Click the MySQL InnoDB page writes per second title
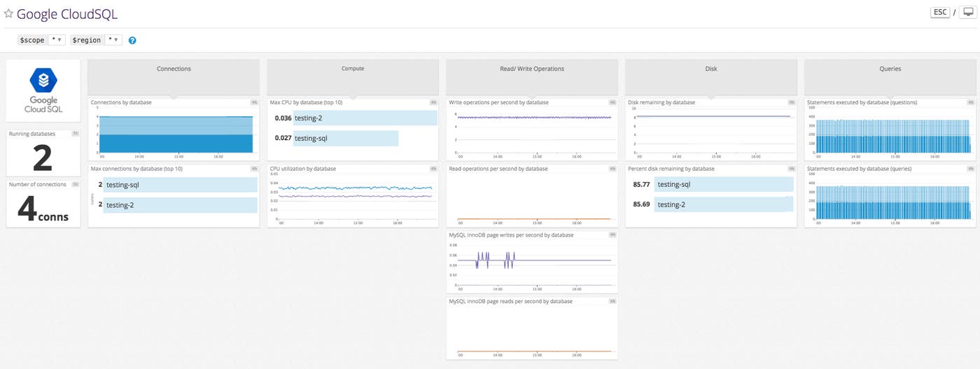The height and width of the screenshot is (369, 980). (x=511, y=235)
